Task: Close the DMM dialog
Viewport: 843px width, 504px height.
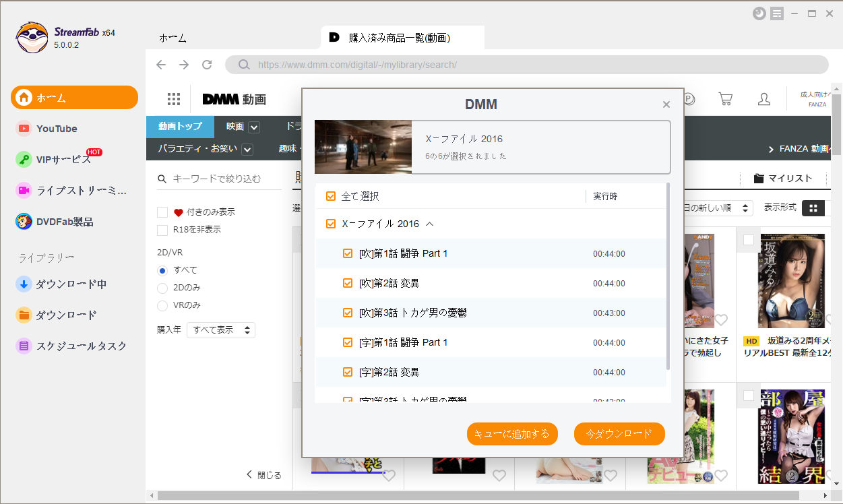Action: (x=666, y=104)
